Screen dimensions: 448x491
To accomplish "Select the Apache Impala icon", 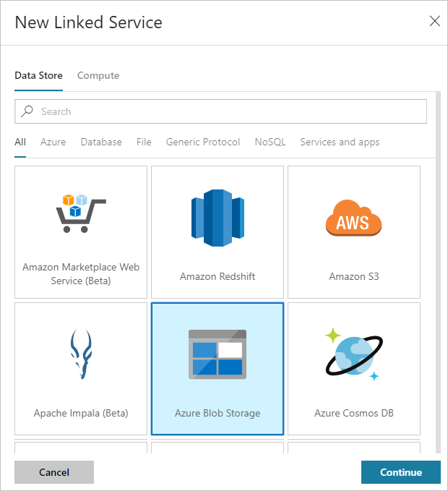I will 80,354.
